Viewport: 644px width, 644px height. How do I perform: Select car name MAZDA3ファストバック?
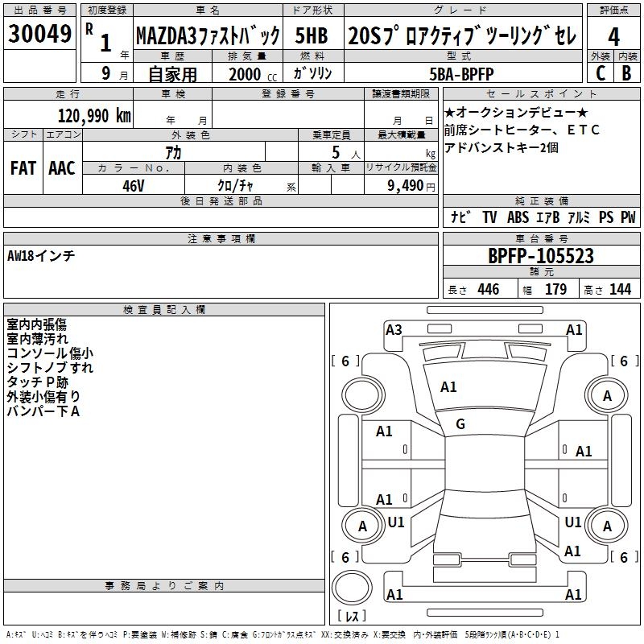pos(208,36)
